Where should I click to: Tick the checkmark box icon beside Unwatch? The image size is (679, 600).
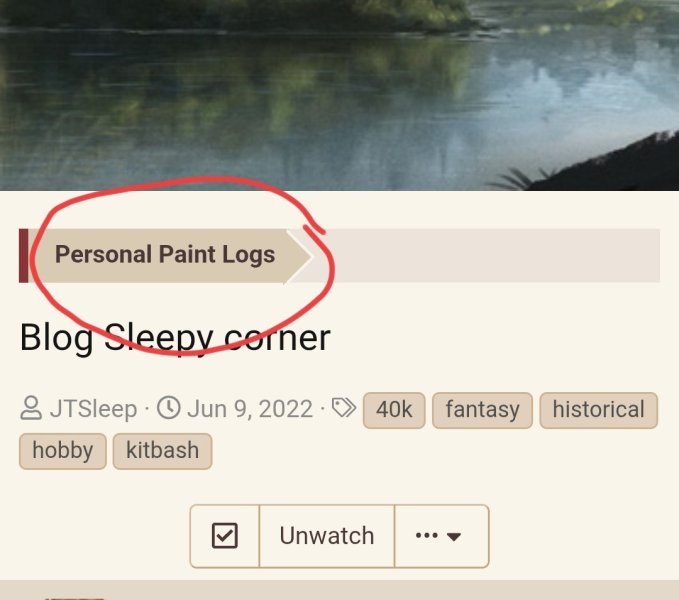tap(225, 536)
